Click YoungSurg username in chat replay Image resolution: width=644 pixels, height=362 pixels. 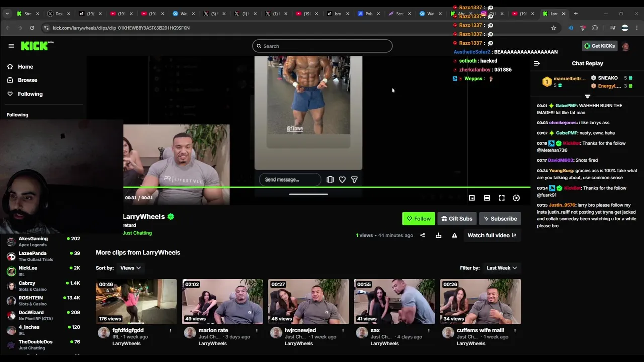tap(561, 171)
